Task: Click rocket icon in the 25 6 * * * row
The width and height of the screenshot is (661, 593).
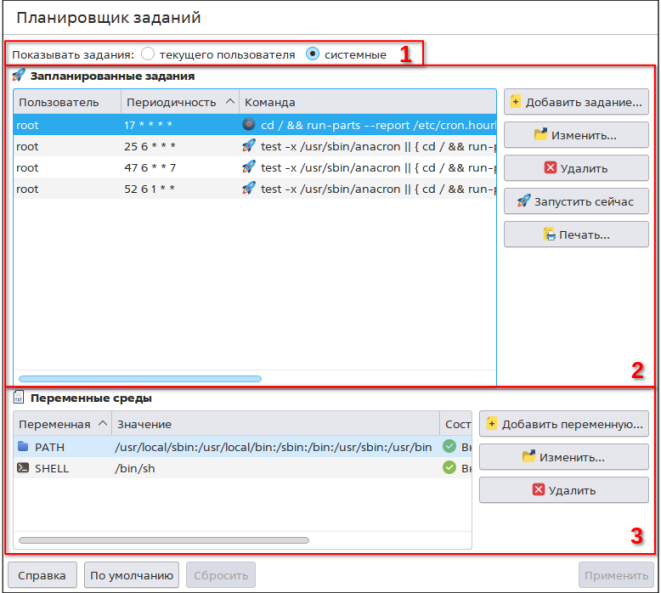Action: [249, 146]
